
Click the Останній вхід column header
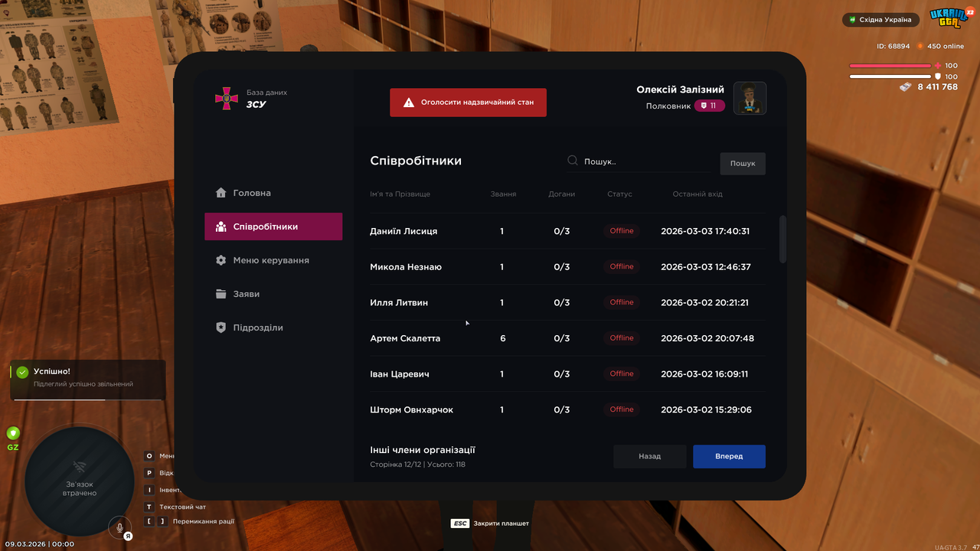pos(697,194)
